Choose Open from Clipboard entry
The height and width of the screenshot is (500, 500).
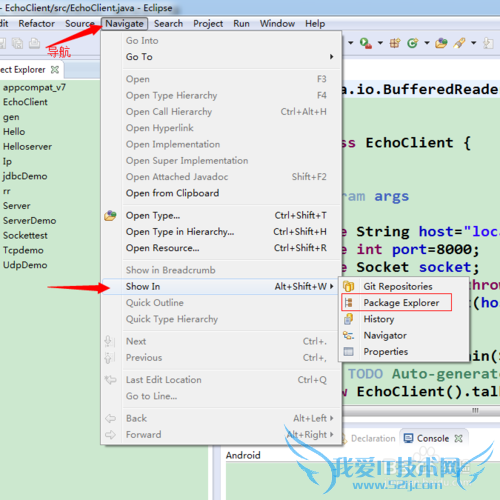tap(221, 193)
